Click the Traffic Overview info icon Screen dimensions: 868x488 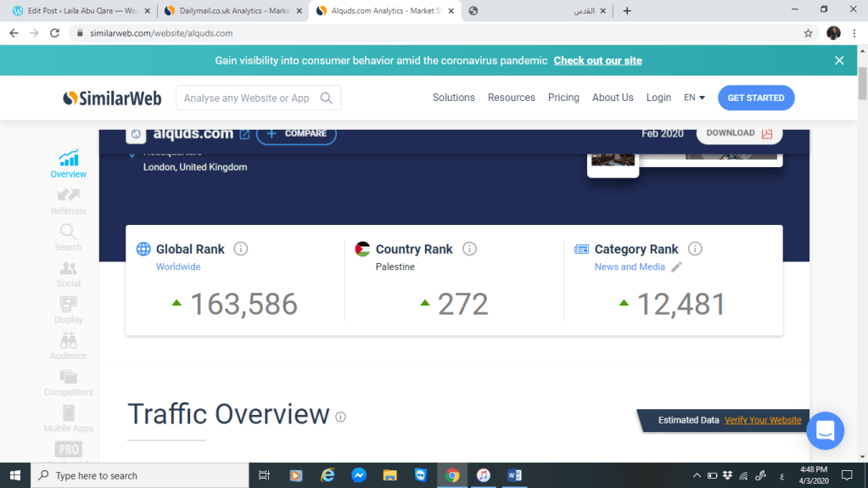click(341, 417)
